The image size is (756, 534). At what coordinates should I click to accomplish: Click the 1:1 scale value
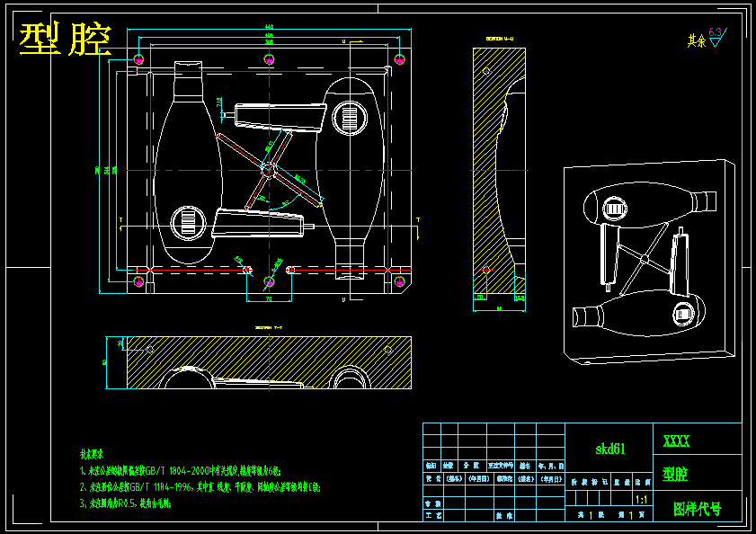(641, 499)
